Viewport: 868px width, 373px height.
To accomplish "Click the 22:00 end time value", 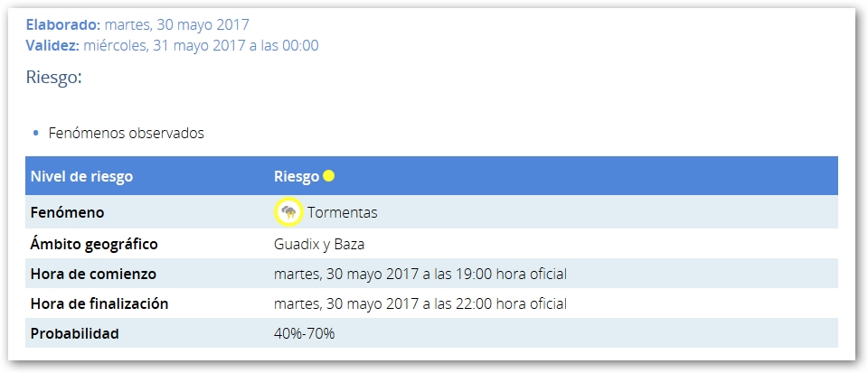I will [x=420, y=303].
